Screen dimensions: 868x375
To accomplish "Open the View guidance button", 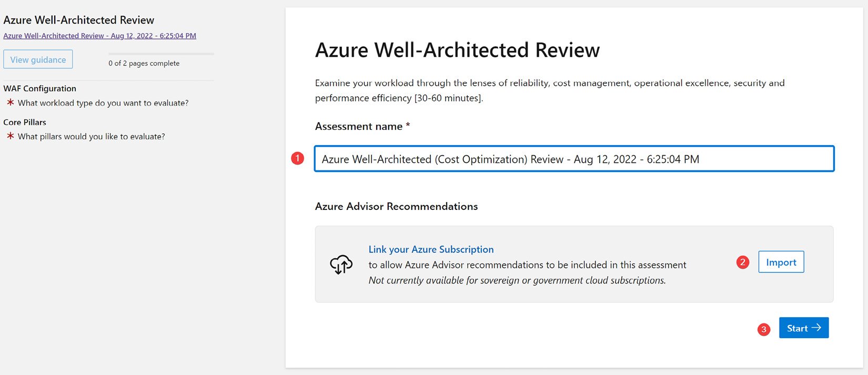I will (x=38, y=59).
